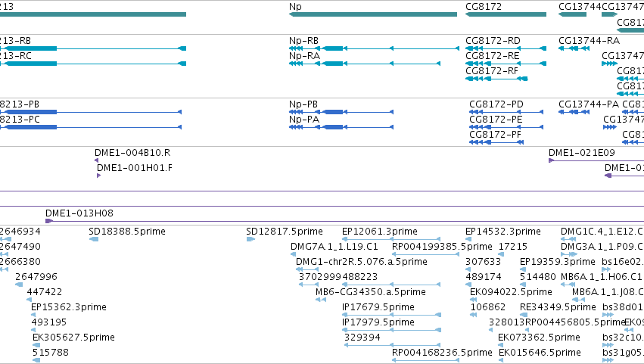The width and height of the screenshot is (644, 364).
Task: Click the RP004168236.5prime label
Action: pos(443,353)
